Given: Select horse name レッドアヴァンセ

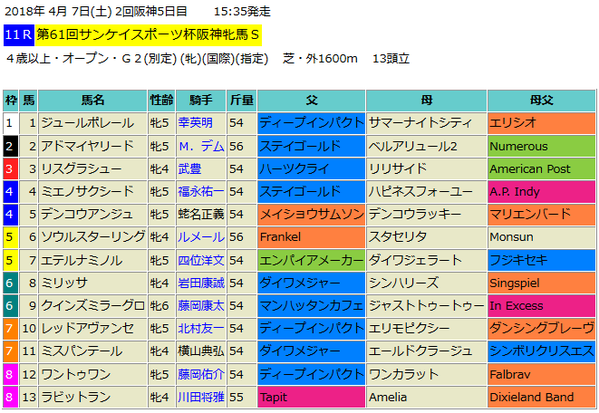Looking at the screenshot, I should pyautogui.click(x=87, y=329).
